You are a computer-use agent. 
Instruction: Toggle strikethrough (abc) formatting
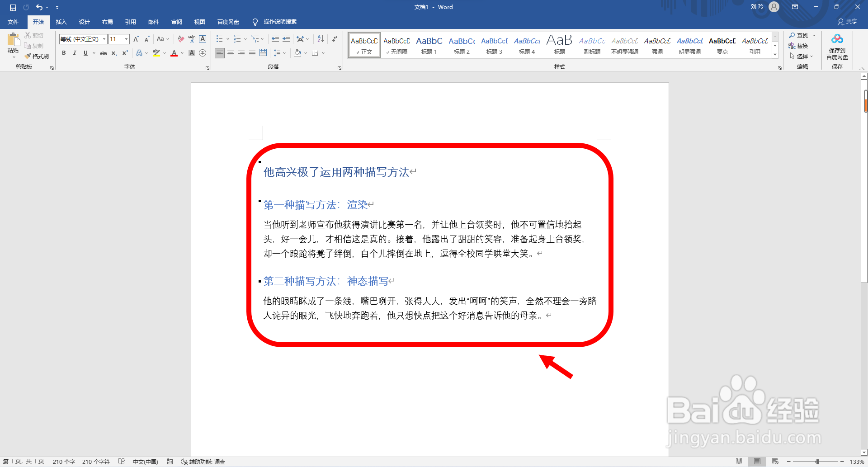click(x=104, y=53)
